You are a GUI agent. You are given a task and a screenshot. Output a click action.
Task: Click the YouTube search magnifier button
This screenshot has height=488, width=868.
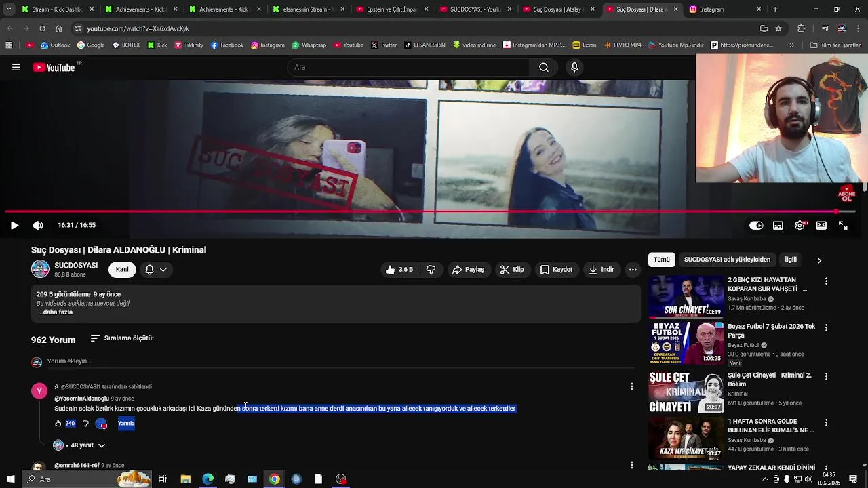[544, 67]
